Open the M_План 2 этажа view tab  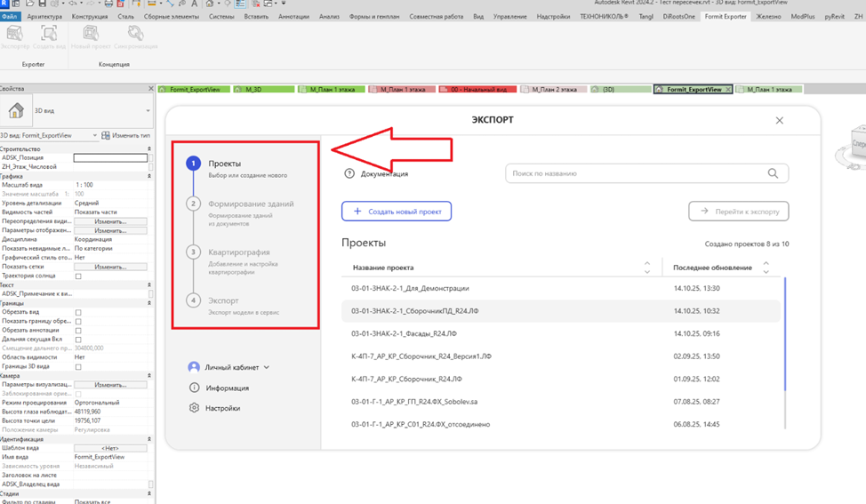click(553, 89)
